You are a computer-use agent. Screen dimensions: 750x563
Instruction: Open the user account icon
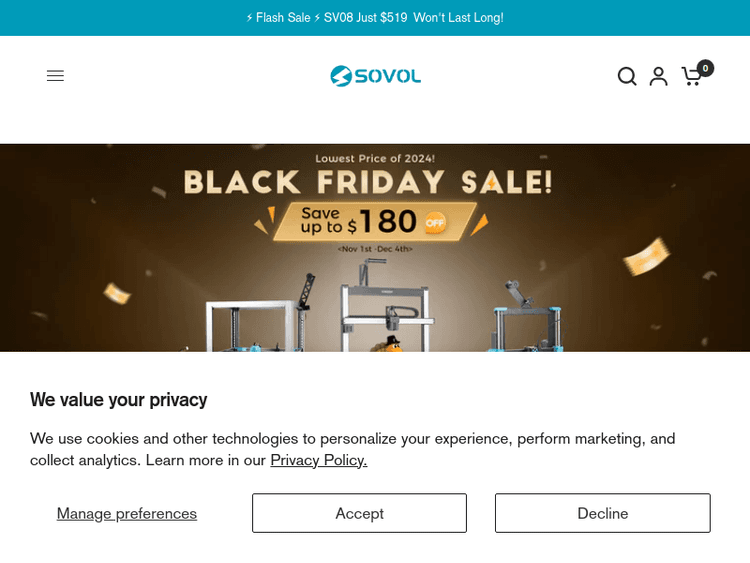tap(658, 76)
